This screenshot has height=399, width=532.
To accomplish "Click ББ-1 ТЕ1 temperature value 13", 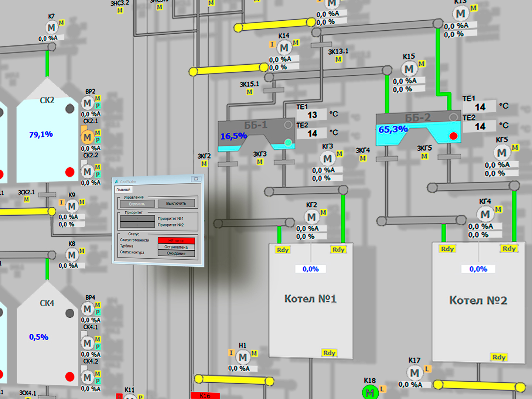I will pyautogui.click(x=312, y=115).
